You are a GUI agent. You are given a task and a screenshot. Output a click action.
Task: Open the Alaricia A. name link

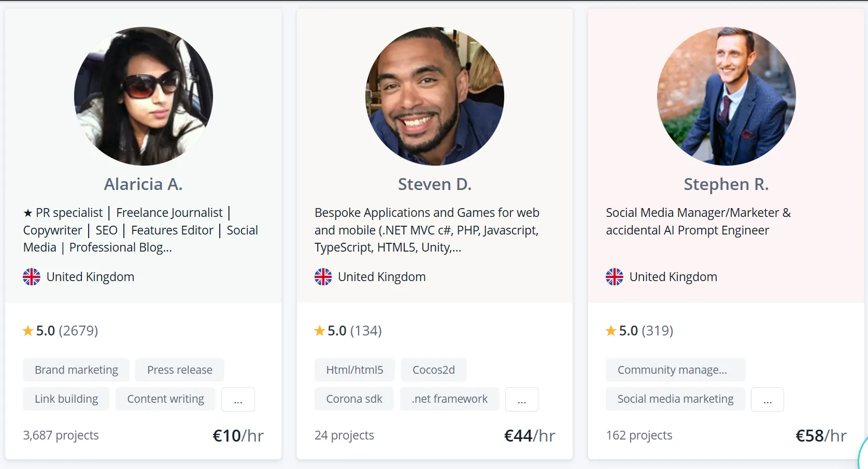(x=143, y=184)
